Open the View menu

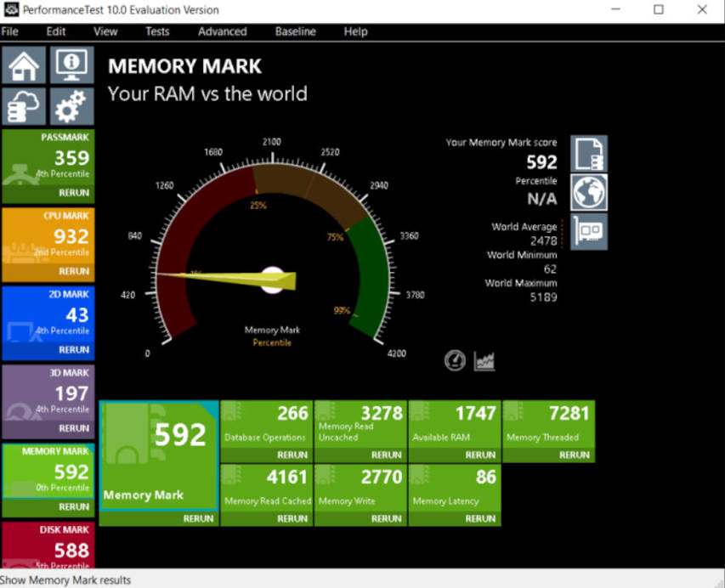tap(105, 31)
